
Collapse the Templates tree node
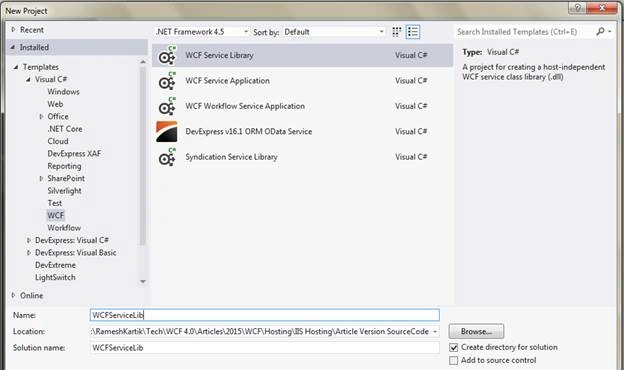click(16, 67)
